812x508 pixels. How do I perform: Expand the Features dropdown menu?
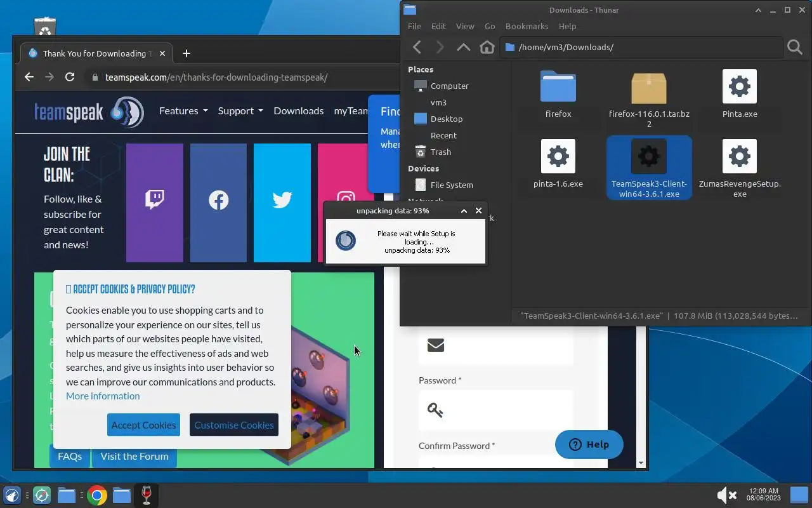[x=183, y=110]
